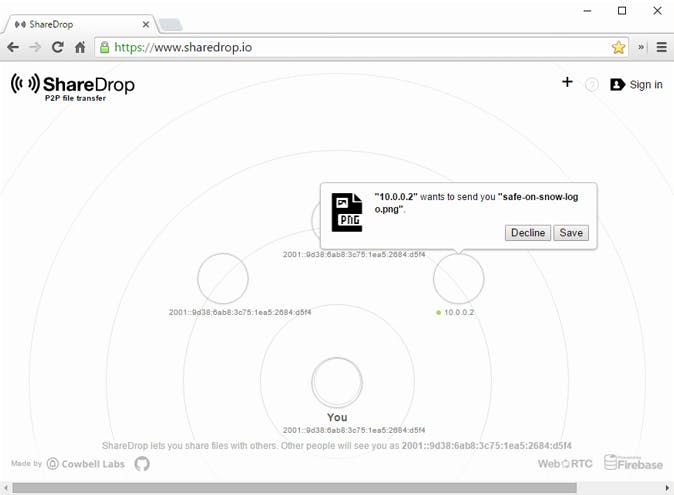674x495 pixels.
Task: Show hidden extensions with the chevron
Action: (641, 47)
